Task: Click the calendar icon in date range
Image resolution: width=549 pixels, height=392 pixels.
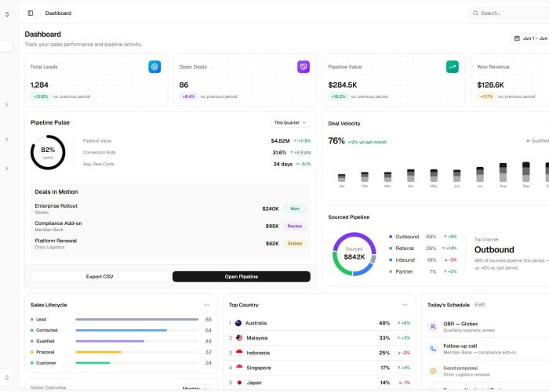Action: pyautogui.click(x=517, y=38)
